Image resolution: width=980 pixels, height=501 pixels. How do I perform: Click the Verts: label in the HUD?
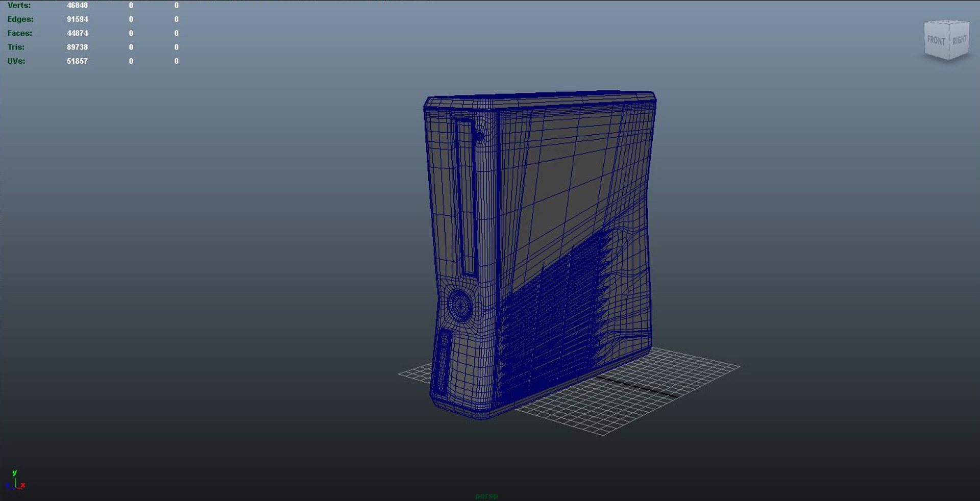tap(19, 5)
